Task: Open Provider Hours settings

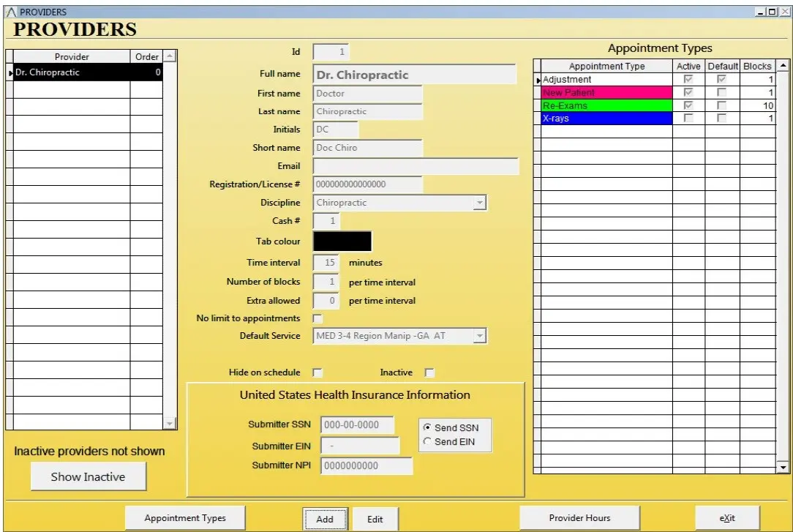Action: tap(579, 517)
